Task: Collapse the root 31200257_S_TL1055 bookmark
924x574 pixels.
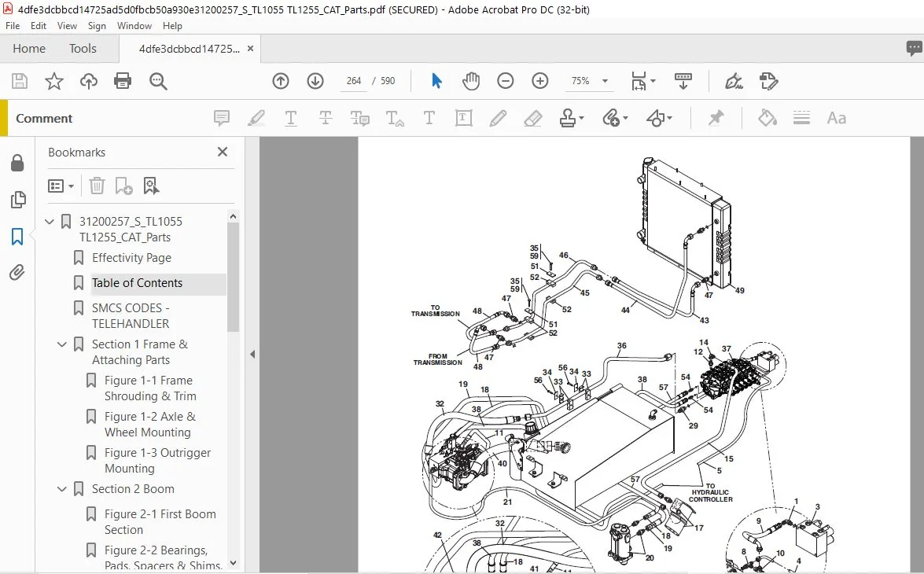Action: [x=50, y=222]
